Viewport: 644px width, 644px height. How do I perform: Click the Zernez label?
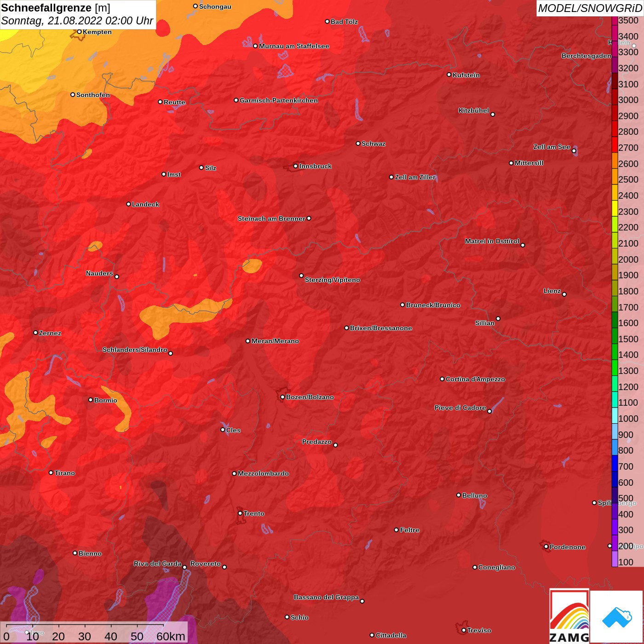50,333
